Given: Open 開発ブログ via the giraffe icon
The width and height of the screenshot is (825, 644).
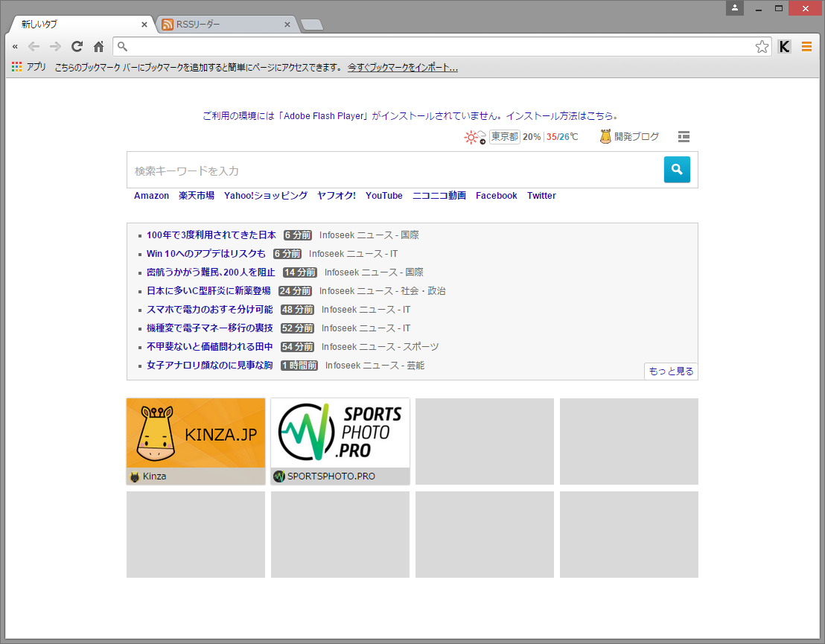Looking at the screenshot, I should (605, 137).
